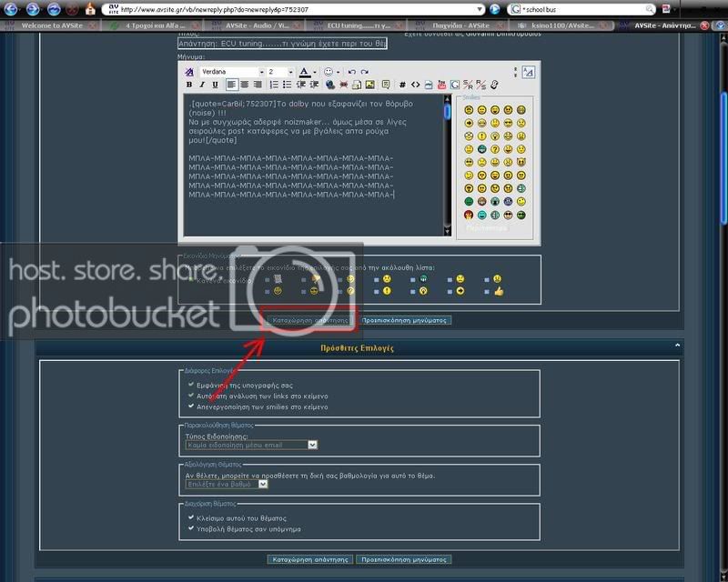Click bottom 'Προεπισκόπηση μηνύματος' preview button
Screen dimensions: 728x582
(403, 560)
